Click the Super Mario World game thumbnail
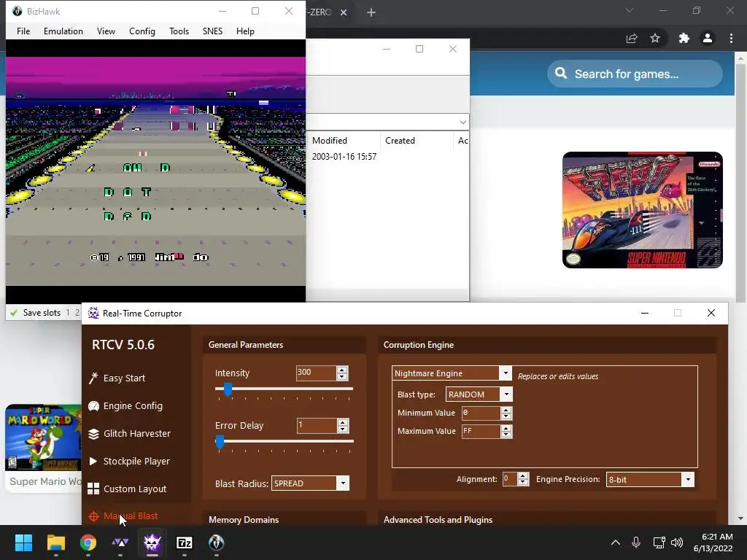 (x=43, y=437)
